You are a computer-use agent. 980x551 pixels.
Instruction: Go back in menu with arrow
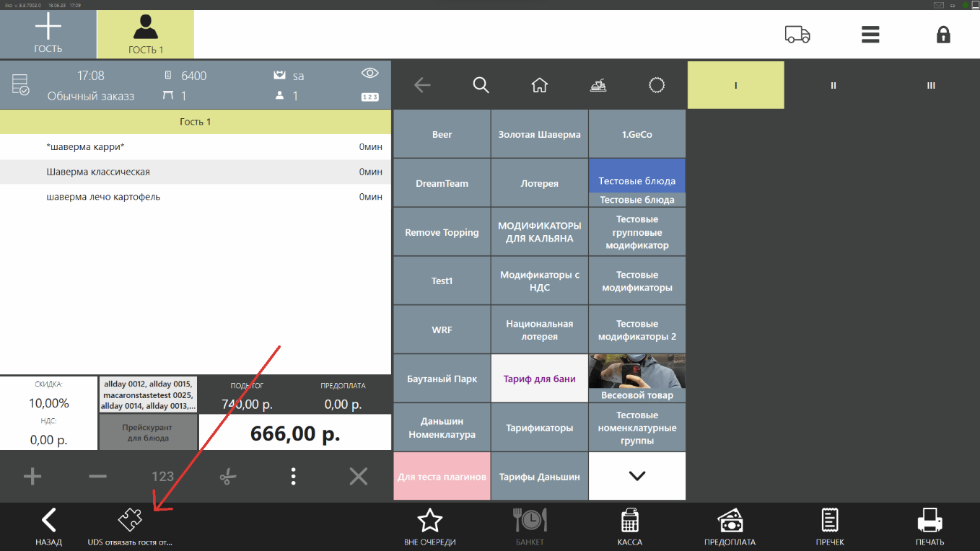click(422, 85)
